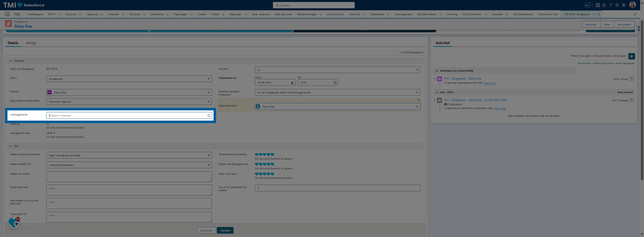Open the Chatter navigation item
The height and width of the screenshot is (237, 644).
coord(202,14)
